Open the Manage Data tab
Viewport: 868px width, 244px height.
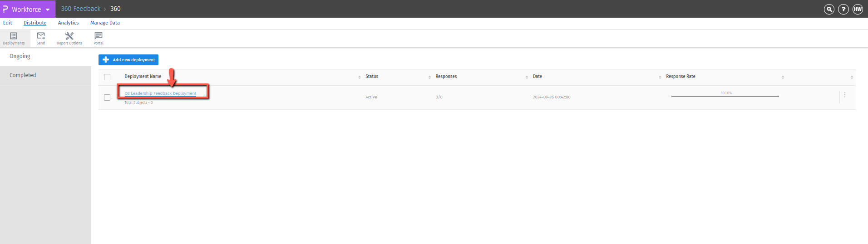[105, 23]
